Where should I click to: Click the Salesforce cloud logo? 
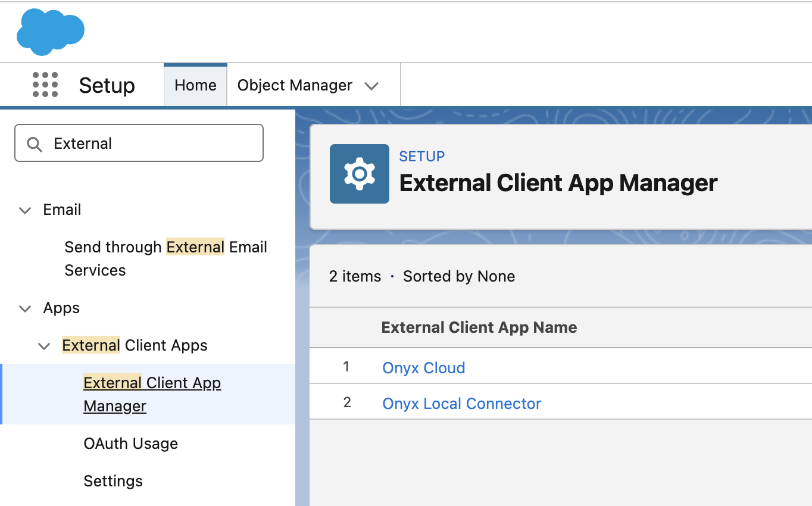click(x=51, y=32)
